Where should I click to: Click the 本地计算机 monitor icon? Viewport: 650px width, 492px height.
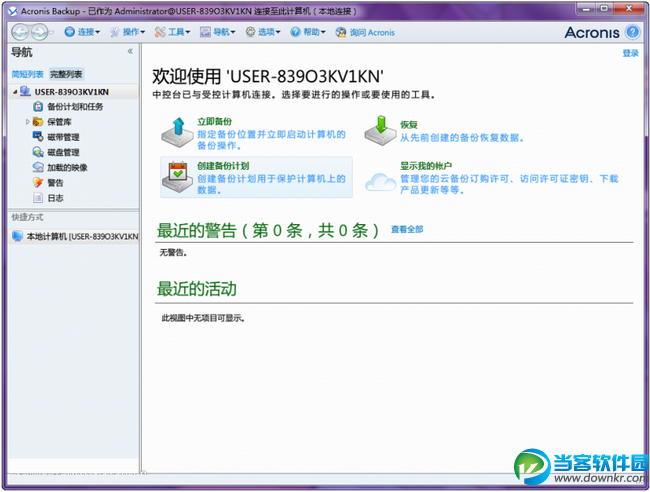[x=17, y=236]
